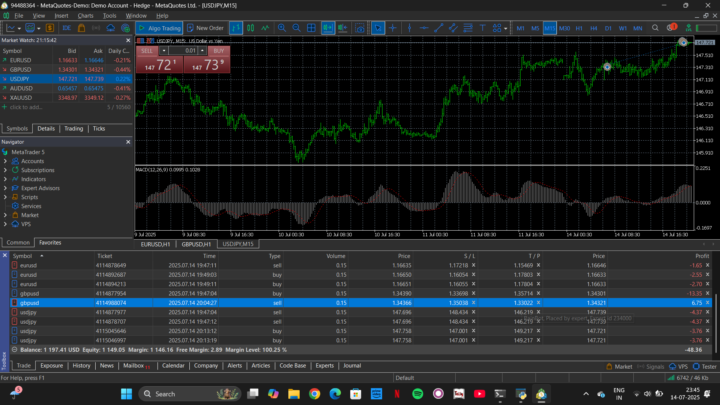Screen dimensions: 720x405
Task: Switch to the Ticks tab
Action: [x=99, y=129]
